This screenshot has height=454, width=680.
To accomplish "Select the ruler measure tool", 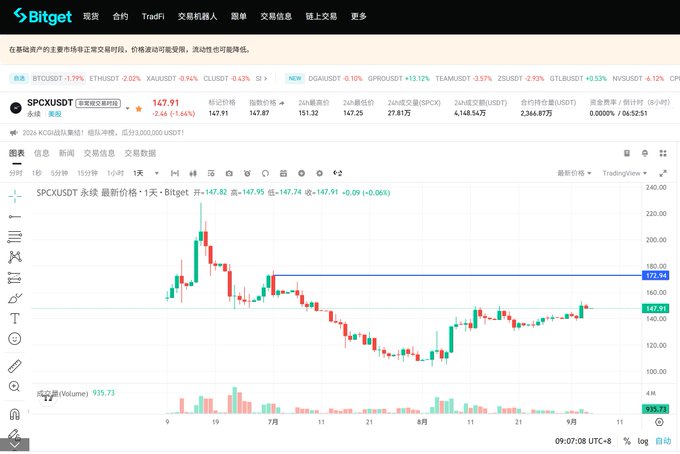I will 15,366.
